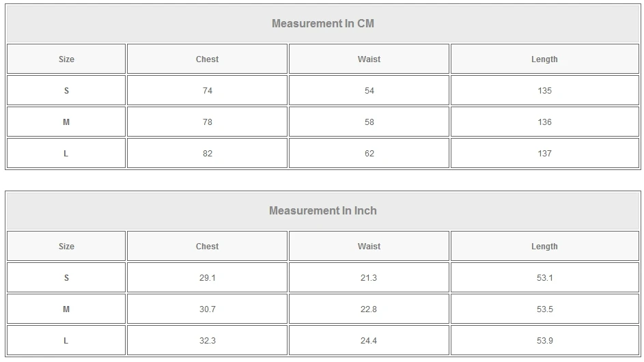Click the length value 53.5 cell
The height and width of the screenshot is (362, 644).
(544, 309)
